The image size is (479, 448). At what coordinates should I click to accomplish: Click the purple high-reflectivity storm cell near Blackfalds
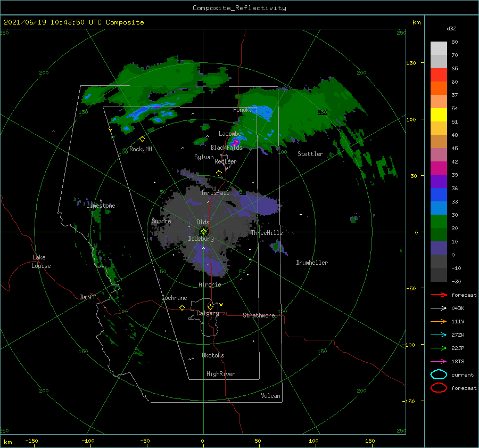[235, 142]
